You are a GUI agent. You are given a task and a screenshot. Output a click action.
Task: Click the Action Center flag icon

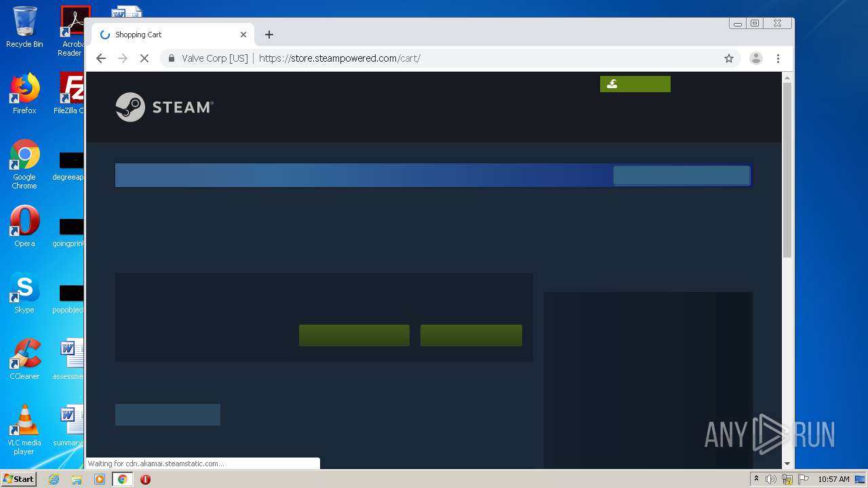click(x=804, y=479)
